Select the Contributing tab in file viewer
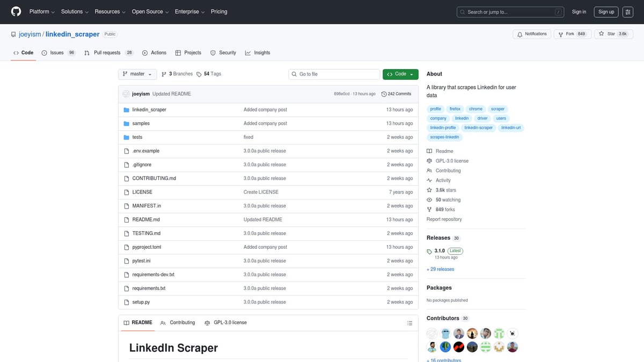The height and width of the screenshot is (362, 644). click(x=178, y=323)
